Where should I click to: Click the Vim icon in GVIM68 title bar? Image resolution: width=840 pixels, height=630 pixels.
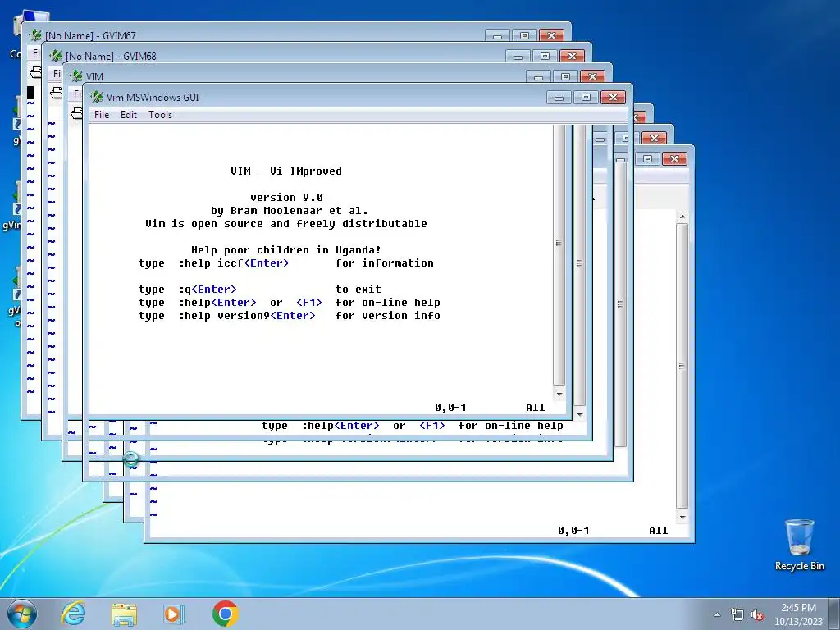click(55, 56)
